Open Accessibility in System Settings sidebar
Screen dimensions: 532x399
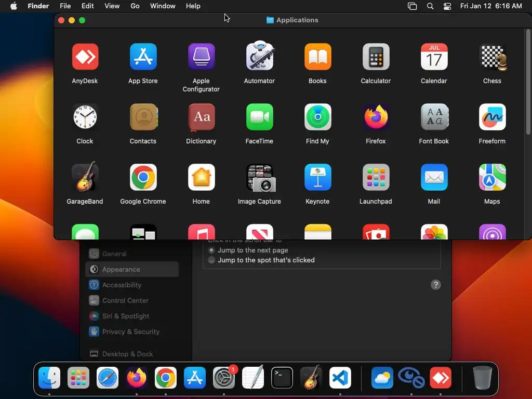point(132,285)
